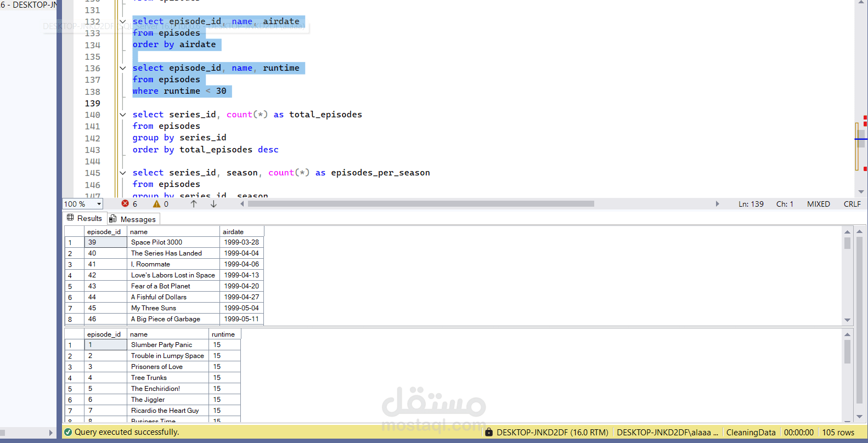Click the yellow warning count icon
The height and width of the screenshot is (443, 868).
click(x=157, y=203)
